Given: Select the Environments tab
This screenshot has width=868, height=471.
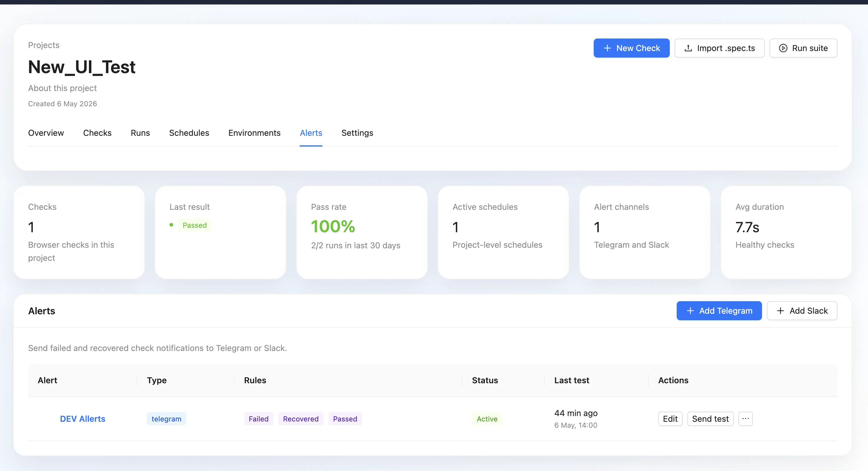Looking at the screenshot, I should tap(254, 133).
